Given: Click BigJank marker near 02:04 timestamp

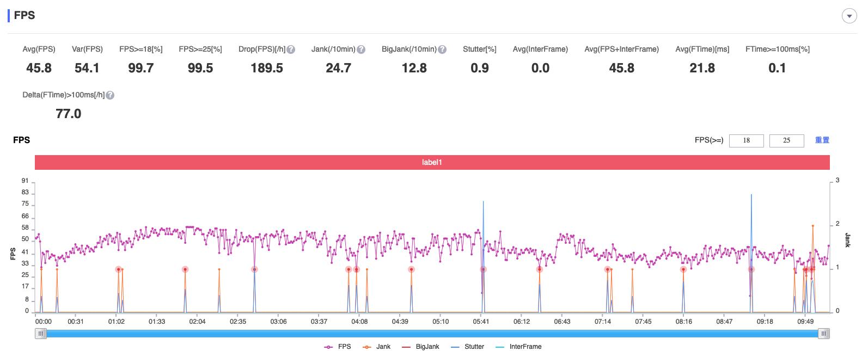Looking at the screenshot, I should click(185, 269).
